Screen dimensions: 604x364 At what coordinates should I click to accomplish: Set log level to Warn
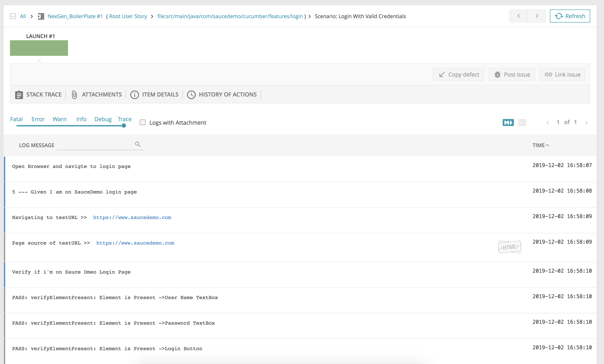coord(60,119)
